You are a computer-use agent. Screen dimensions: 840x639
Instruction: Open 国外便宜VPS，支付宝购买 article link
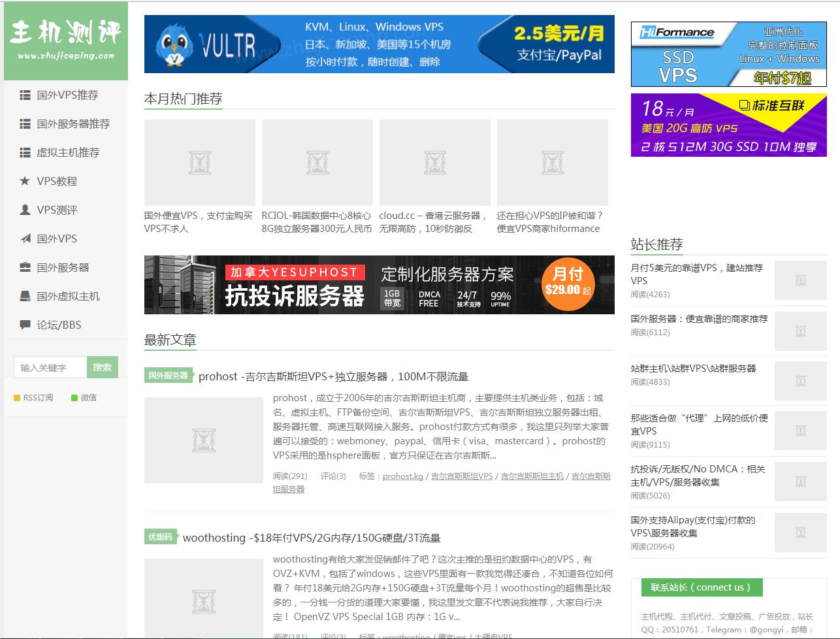click(199, 222)
